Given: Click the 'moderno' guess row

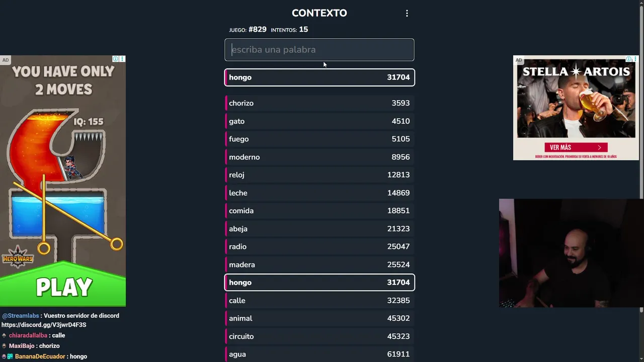Looking at the screenshot, I should tap(319, 157).
